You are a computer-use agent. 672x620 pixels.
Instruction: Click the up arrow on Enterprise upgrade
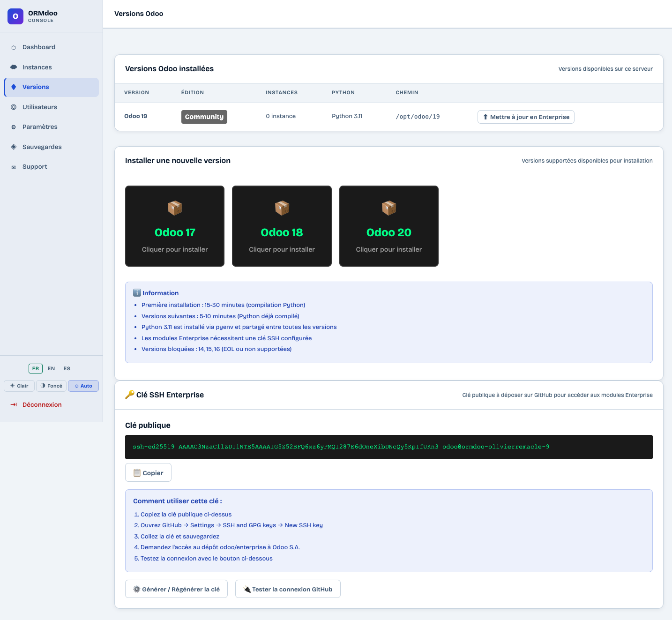[485, 117]
